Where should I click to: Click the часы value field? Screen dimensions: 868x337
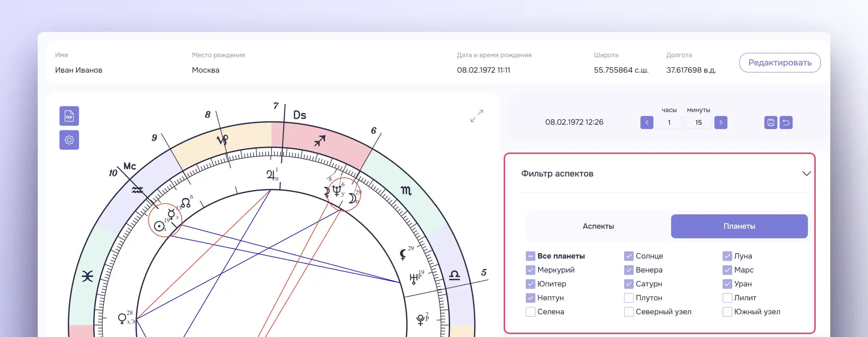(x=669, y=122)
